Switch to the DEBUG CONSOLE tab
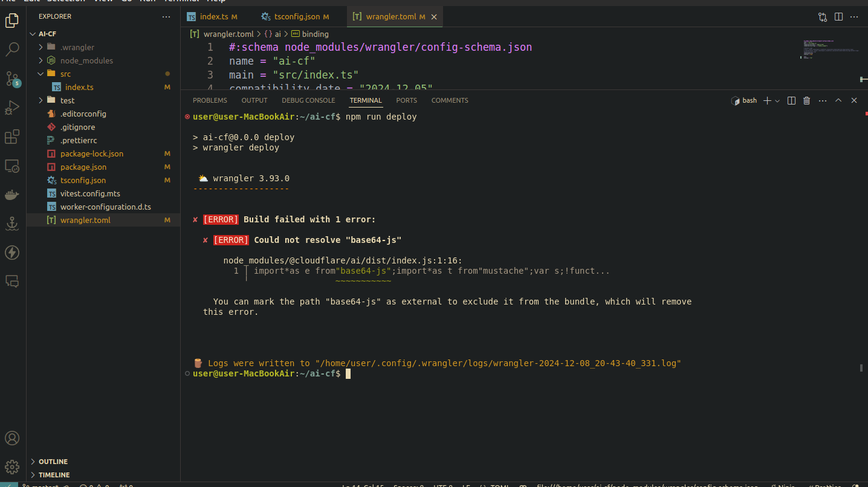Viewport: 868px width, 487px height. pyautogui.click(x=308, y=100)
